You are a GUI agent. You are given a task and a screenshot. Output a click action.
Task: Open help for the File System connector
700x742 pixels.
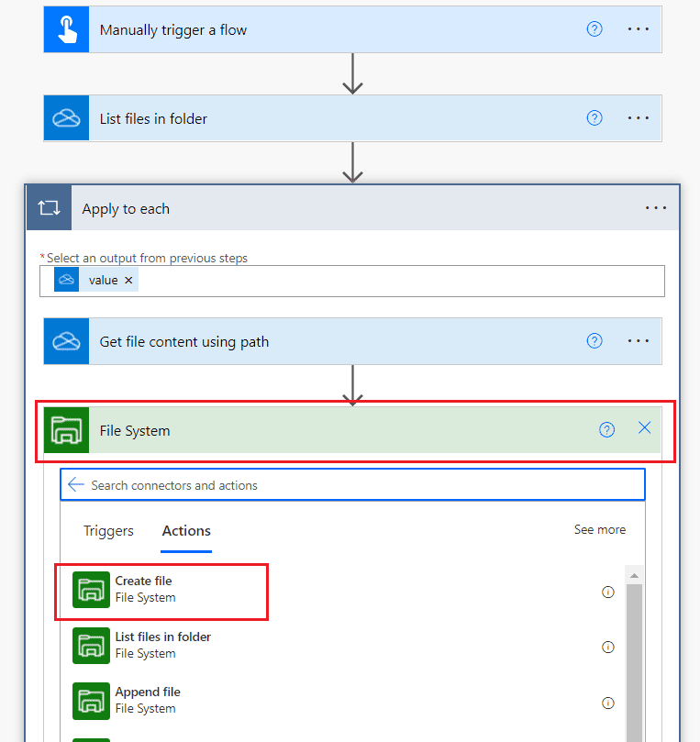[x=606, y=429]
